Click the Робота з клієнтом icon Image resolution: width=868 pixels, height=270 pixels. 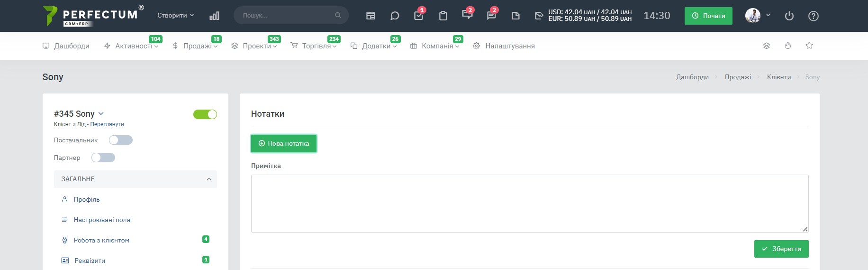pyautogui.click(x=65, y=240)
